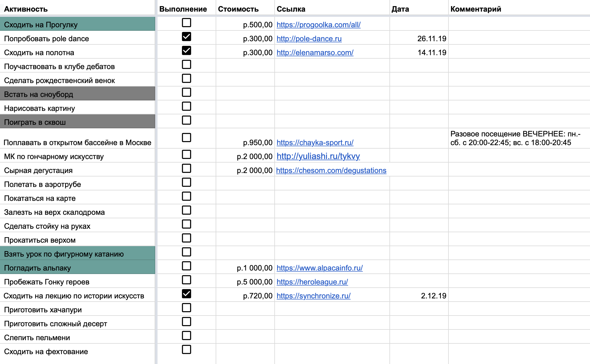
Task: Tick the Сырная дегустация checkbox
Action: 186,168
